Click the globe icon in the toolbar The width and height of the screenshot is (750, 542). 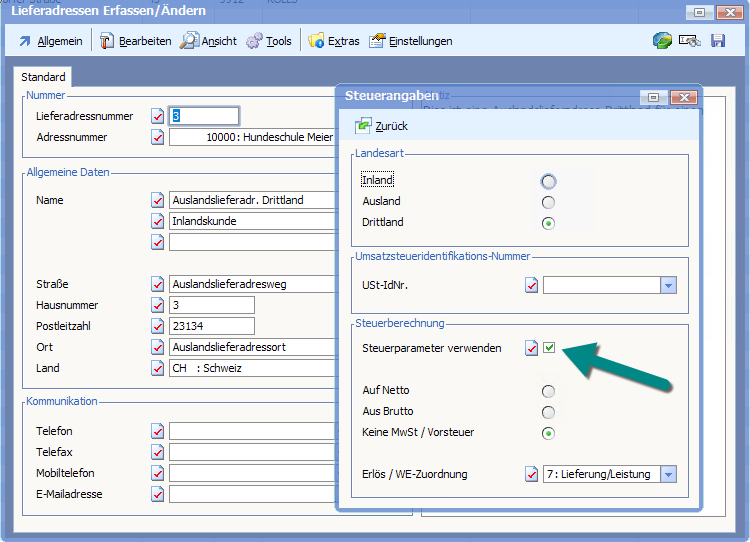(662, 41)
